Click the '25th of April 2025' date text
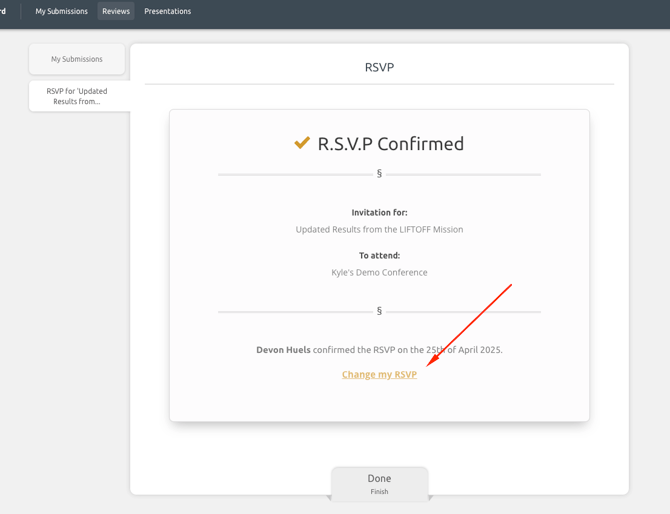The image size is (670, 514). point(464,350)
